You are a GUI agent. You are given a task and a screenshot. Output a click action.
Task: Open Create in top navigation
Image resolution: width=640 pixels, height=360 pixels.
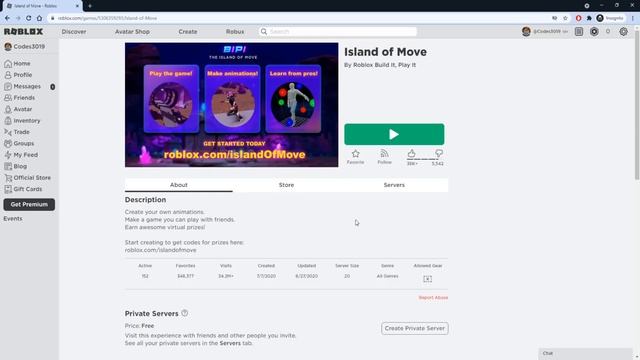(x=188, y=31)
